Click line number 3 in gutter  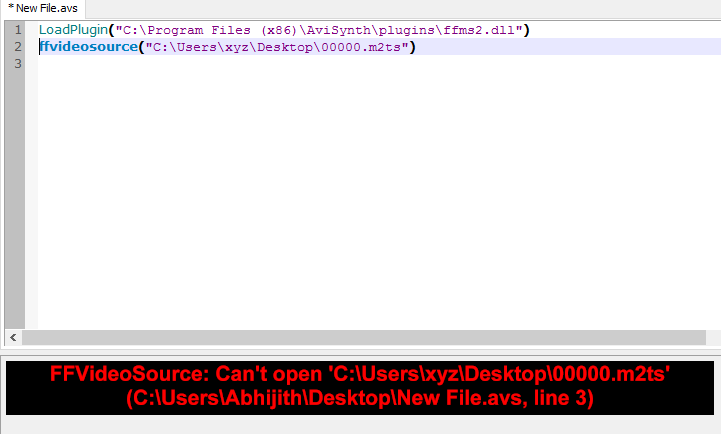17,63
